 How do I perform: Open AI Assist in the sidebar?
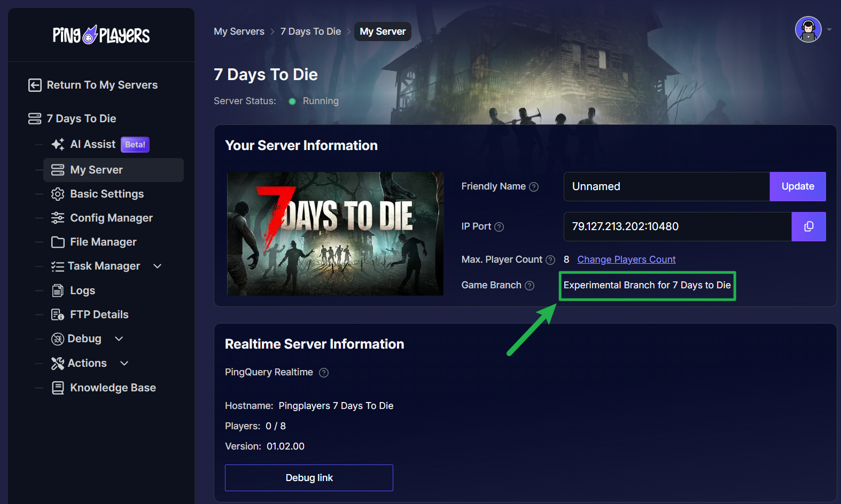[x=92, y=144]
